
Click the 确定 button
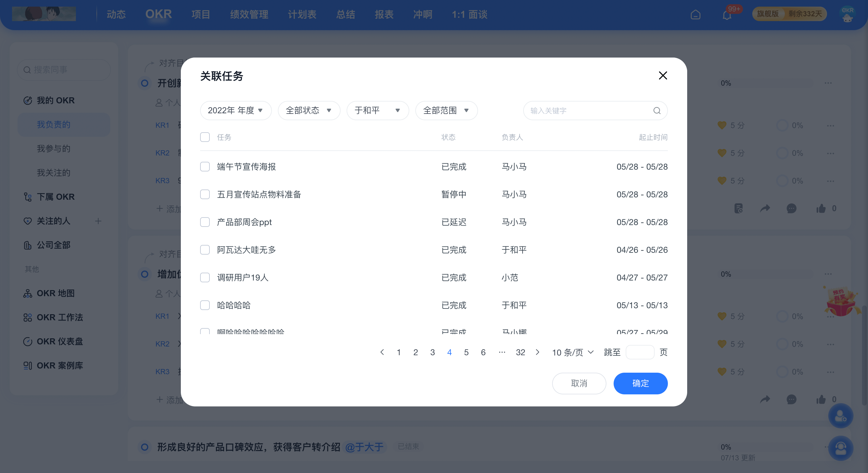(x=640, y=384)
